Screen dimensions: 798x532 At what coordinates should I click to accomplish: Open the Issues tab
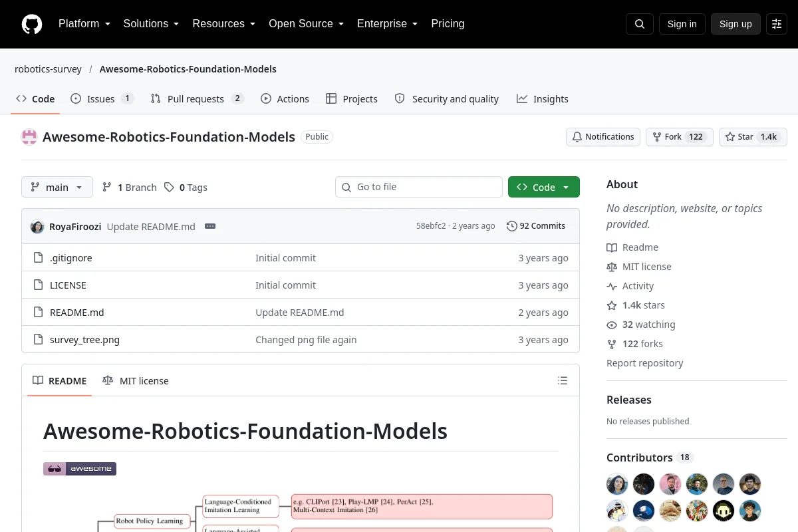102,98
